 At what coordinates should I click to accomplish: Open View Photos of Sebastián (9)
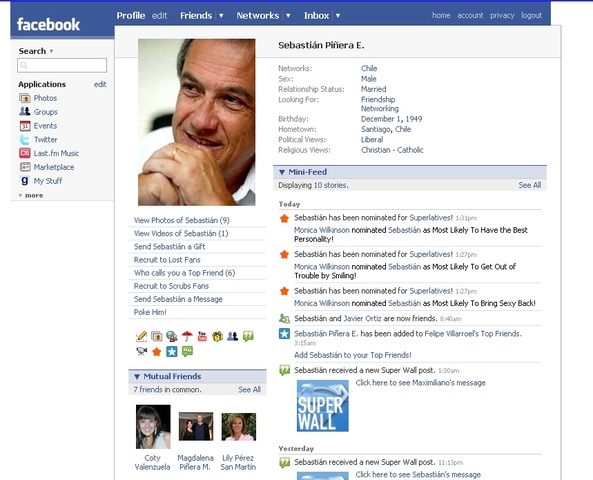pyautogui.click(x=182, y=220)
